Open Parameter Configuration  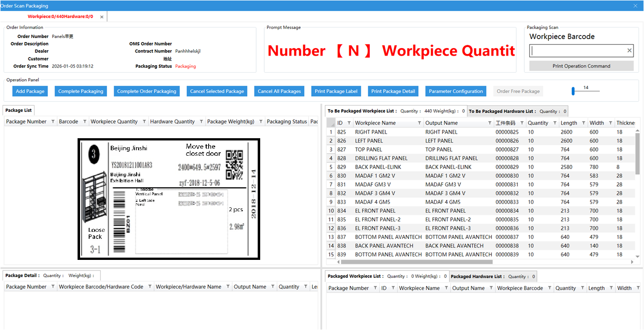[456, 91]
